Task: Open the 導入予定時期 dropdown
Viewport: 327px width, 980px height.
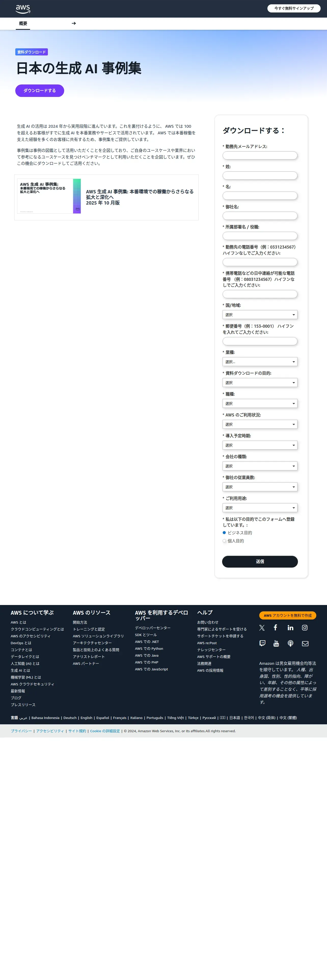Action: click(260, 445)
